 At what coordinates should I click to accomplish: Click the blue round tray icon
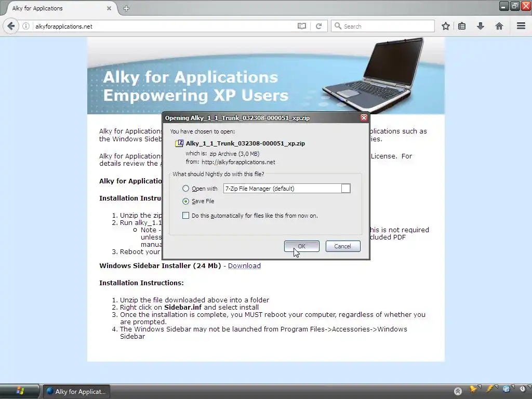tap(506, 390)
